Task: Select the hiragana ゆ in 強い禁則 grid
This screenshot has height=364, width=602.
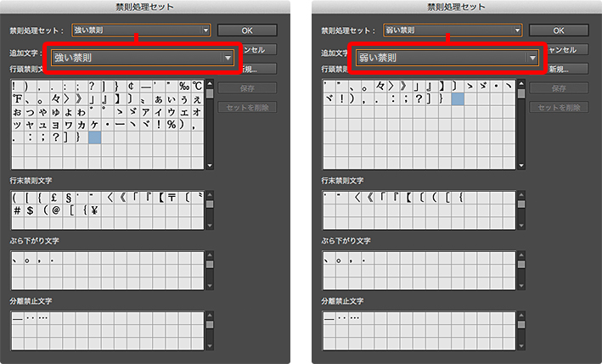Action: tap(56, 112)
